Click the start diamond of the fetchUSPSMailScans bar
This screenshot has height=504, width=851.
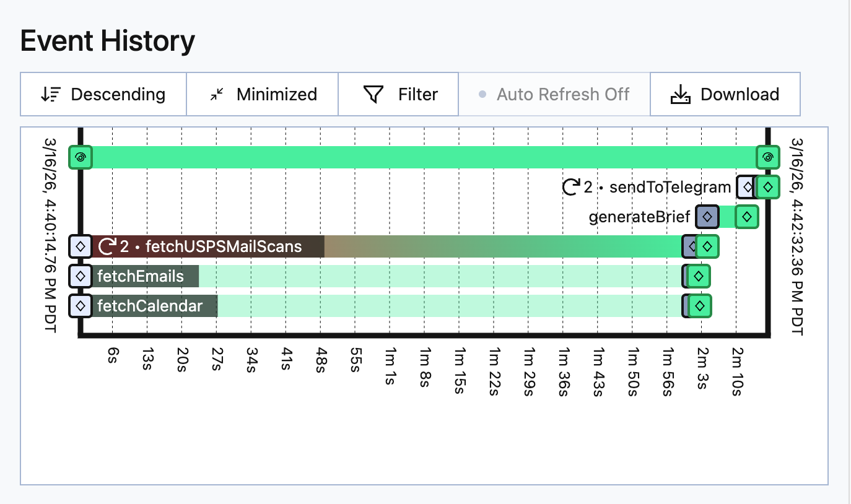pos(79,246)
